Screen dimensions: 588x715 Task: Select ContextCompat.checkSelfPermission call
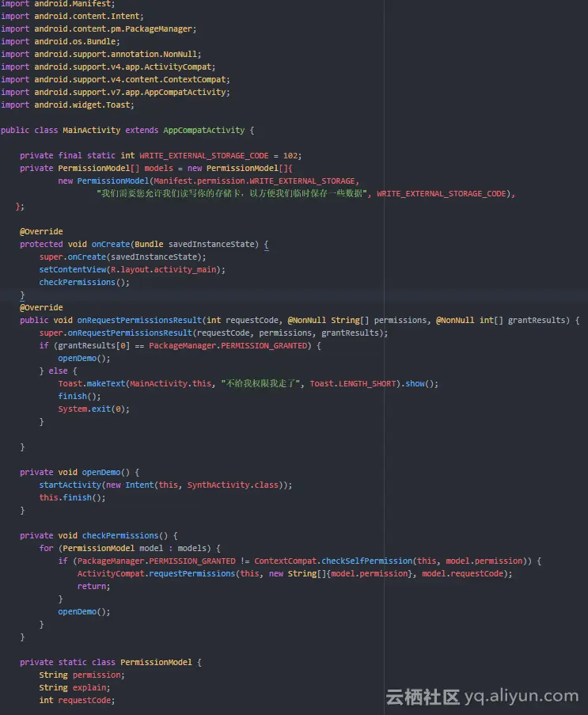(393, 561)
